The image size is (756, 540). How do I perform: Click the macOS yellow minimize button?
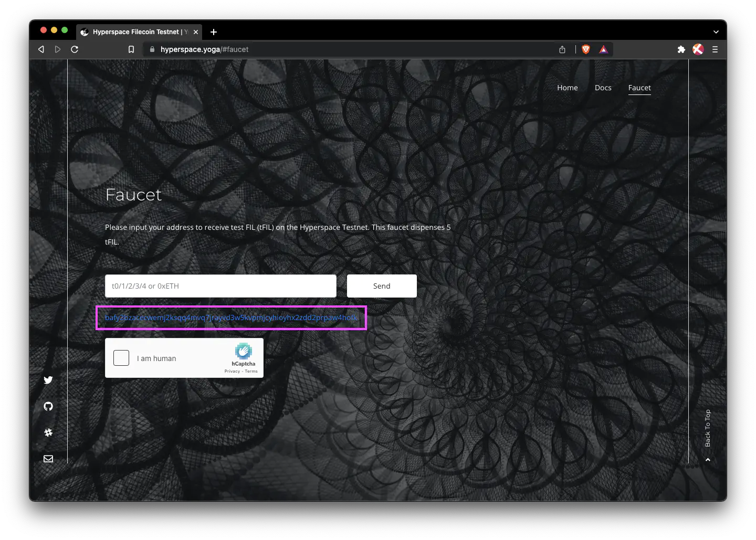coord(54,30)
